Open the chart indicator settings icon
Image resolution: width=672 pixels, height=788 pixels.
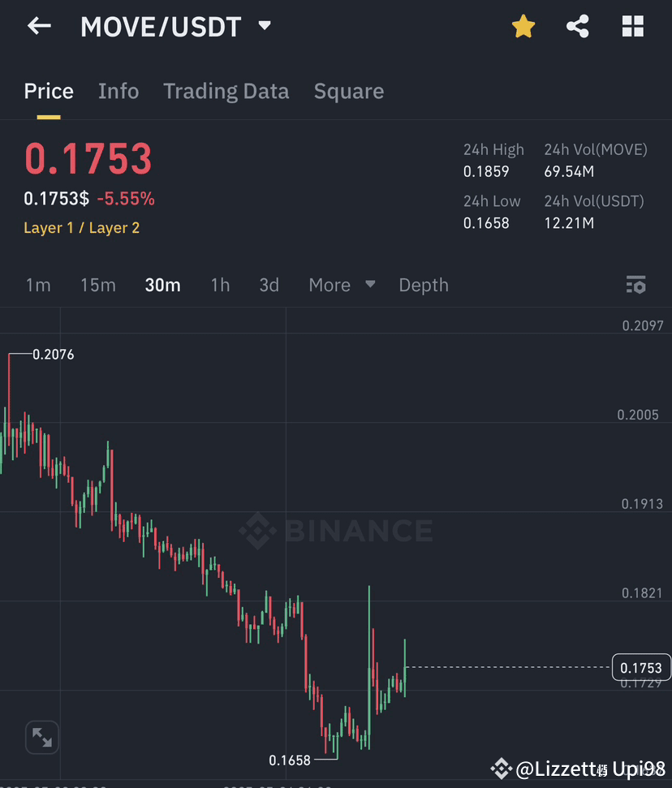coord(636,285)
